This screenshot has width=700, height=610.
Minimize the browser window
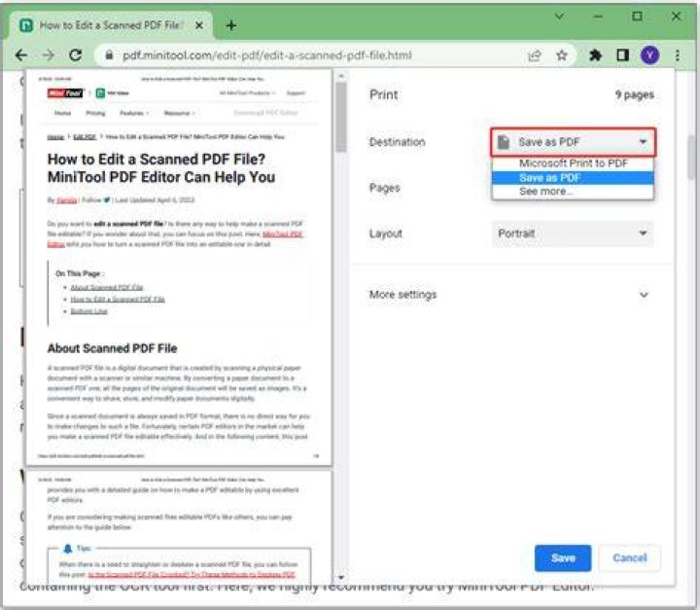[x=598, y=17]
